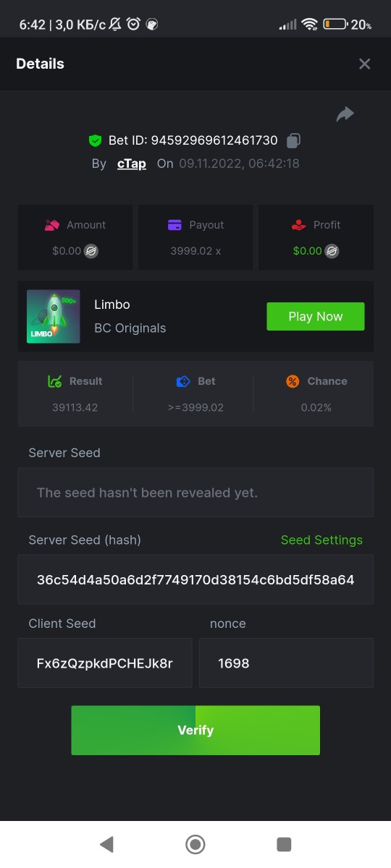
Task: Tap the Android back navigation button
Action: pos(107,844)
